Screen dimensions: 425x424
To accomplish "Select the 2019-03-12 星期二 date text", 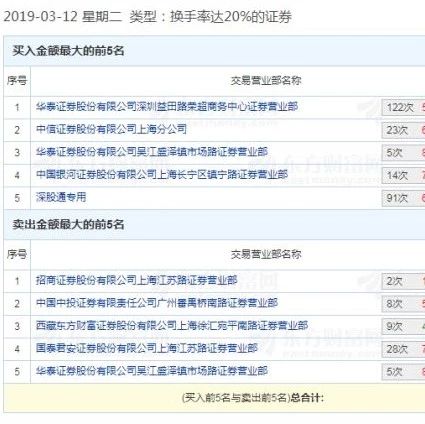I will 63,17.
